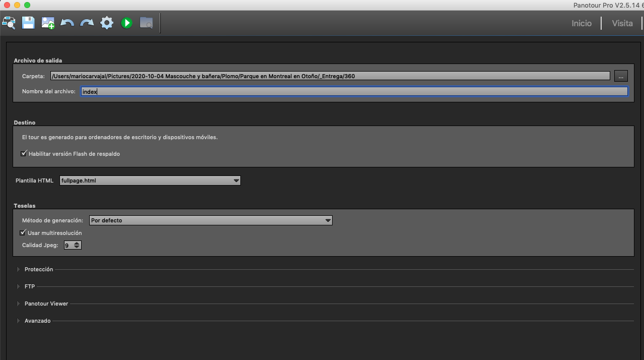Undo the last action
This screenshot has height=360, width=644.
(68, 23)
